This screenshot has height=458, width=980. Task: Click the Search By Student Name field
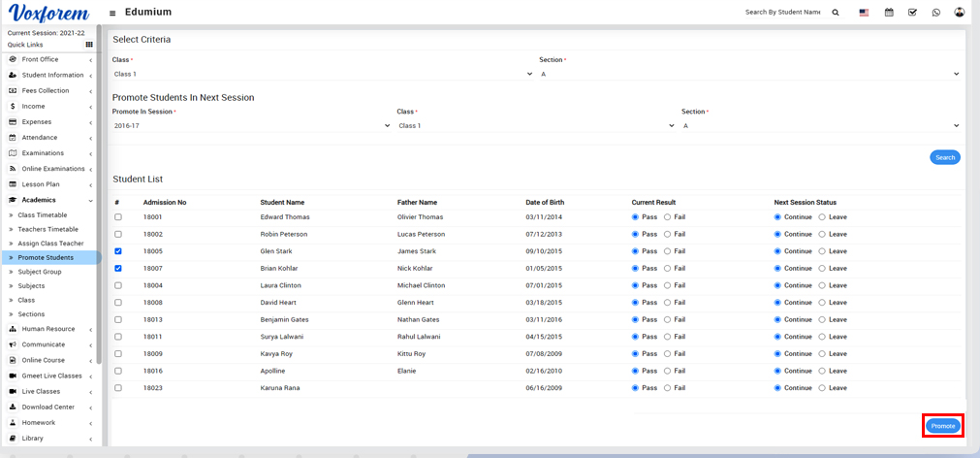(781, 13)
